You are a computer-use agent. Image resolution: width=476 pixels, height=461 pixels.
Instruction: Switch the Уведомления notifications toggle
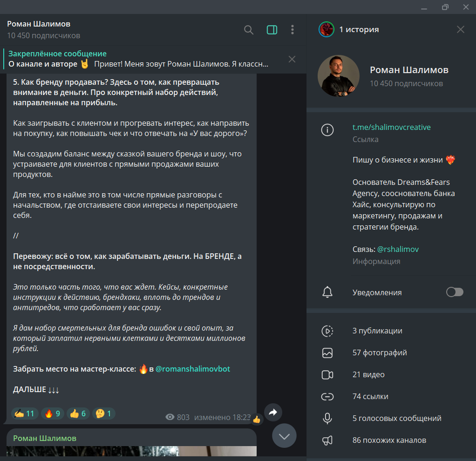(x=455, y=292)
